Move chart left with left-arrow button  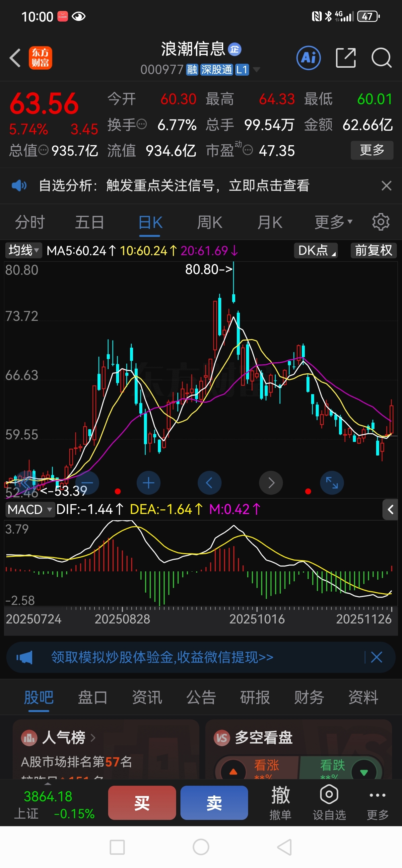[x=209, y=483]
